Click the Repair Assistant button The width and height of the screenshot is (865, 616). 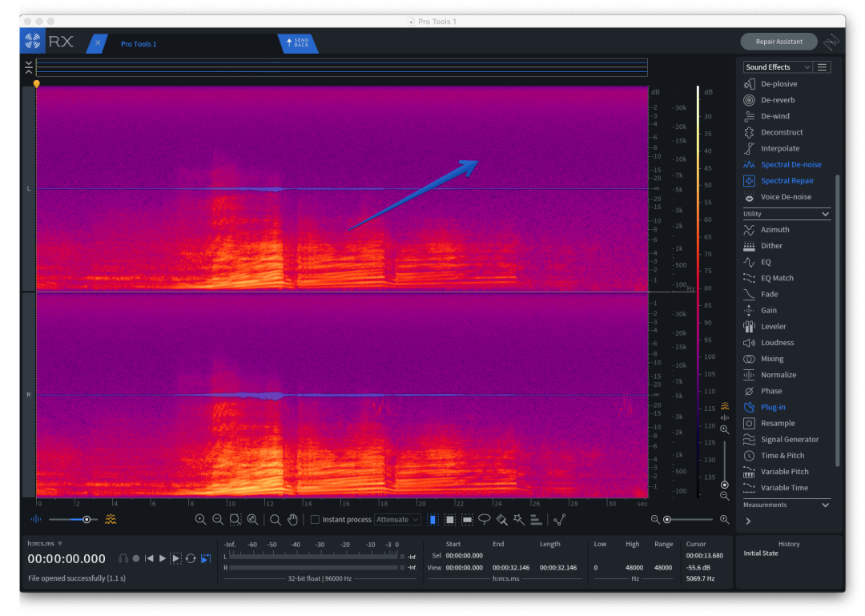point(778,42)
